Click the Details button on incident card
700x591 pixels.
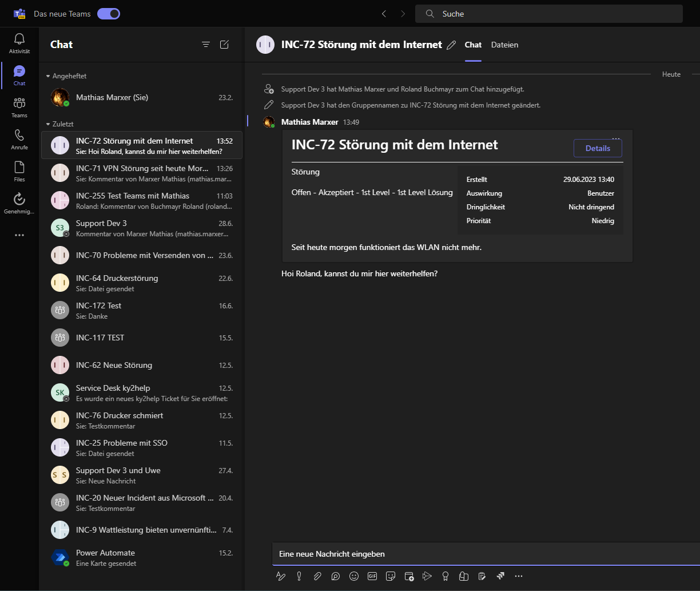[x=598, y=148]
